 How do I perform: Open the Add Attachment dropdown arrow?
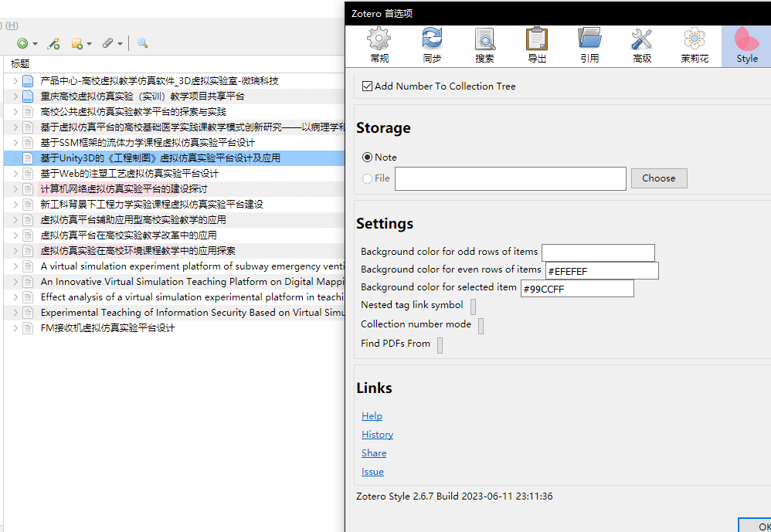tap(120, 44)
